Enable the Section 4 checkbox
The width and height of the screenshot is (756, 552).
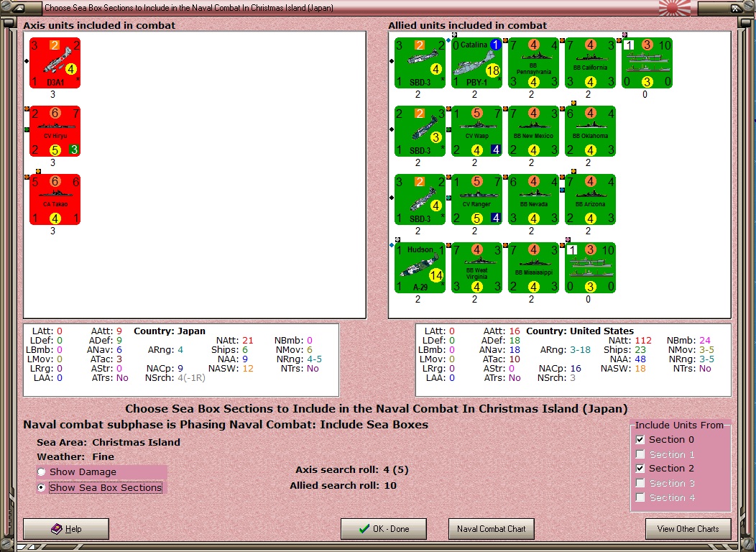[x=640, y=497]
